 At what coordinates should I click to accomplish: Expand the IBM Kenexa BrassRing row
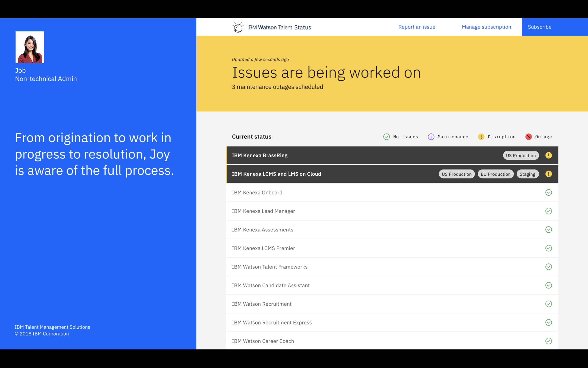click(x=392, y=155)
